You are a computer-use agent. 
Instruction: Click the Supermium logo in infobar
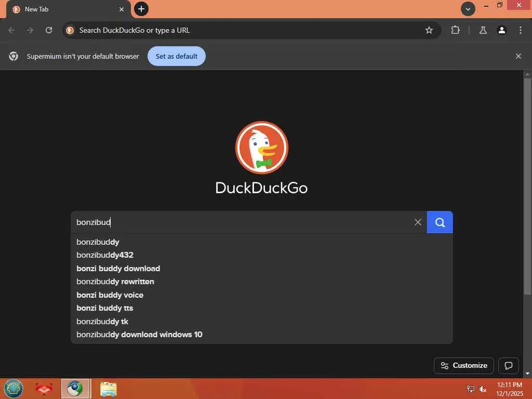tap(14, 56)
